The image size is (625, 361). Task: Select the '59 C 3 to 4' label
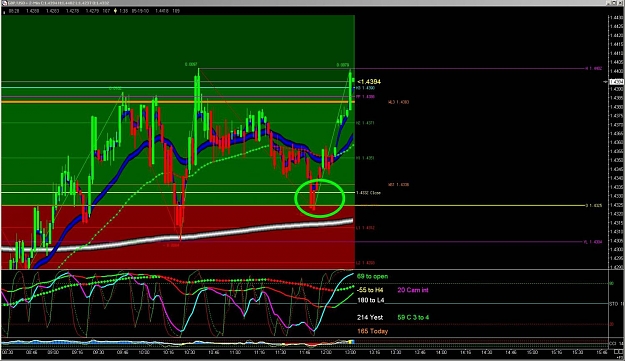click(x=413, y=318)
